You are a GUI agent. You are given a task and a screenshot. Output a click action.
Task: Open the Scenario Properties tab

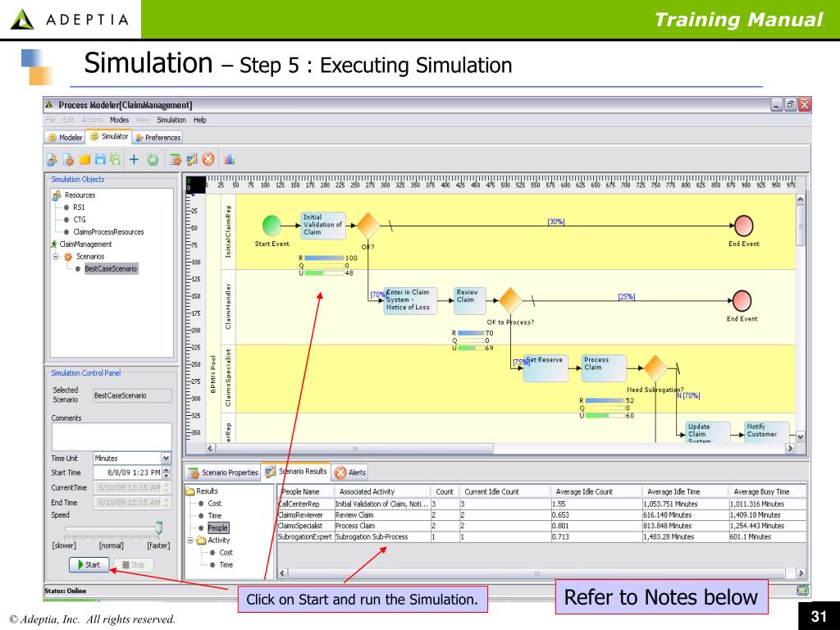223,472
